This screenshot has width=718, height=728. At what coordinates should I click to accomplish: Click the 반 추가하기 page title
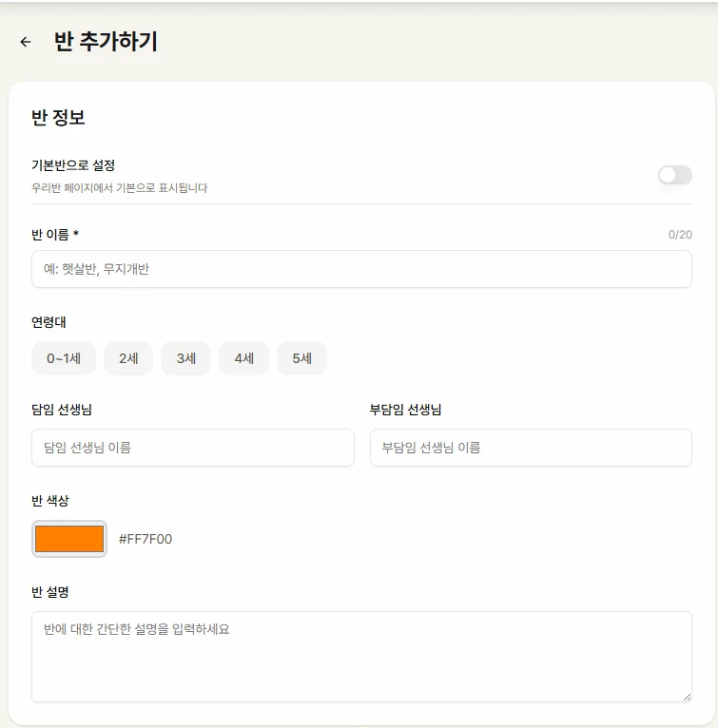point(106,42)
